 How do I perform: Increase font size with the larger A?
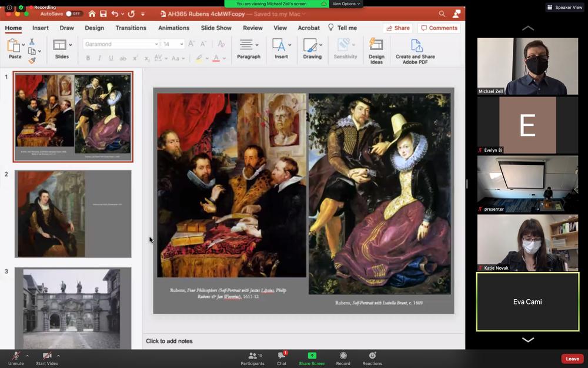coord(191,44)
